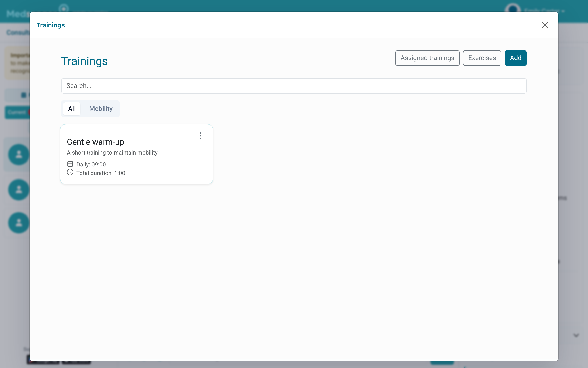Close the Trainings dialog
This screenshot has width=588, height=368.
(545, 25)
